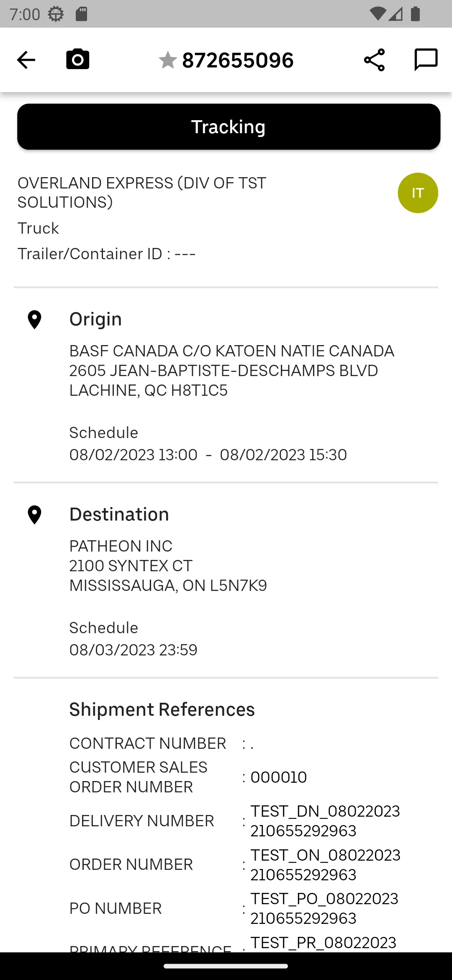Tap shipment number 872655096 title

[x=238, y=60]
